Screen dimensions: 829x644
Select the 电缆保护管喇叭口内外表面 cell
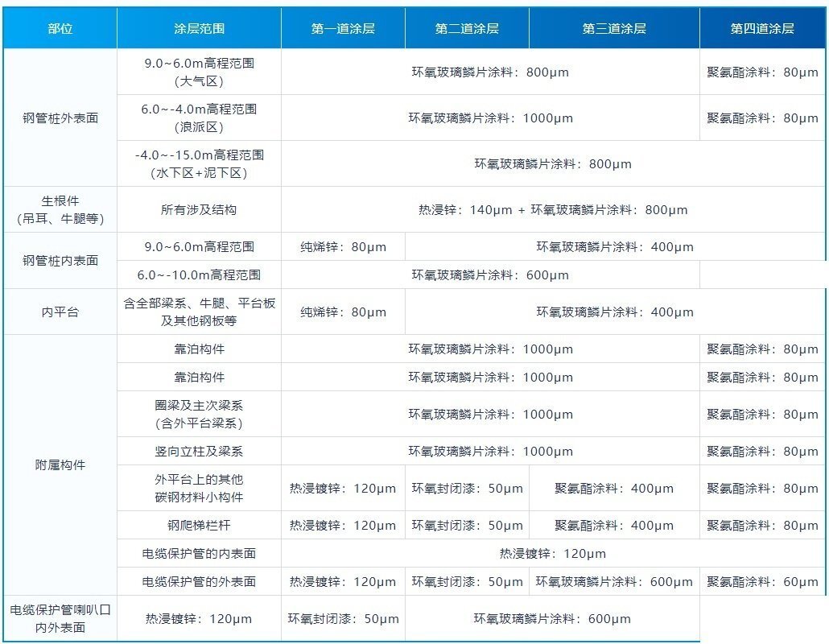tap(60, 618)
